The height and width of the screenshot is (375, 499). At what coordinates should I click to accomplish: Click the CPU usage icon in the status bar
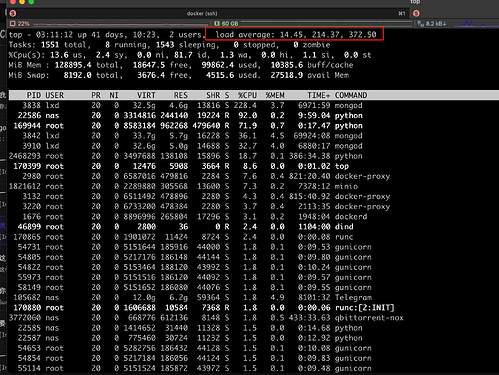tap(13, 24)
